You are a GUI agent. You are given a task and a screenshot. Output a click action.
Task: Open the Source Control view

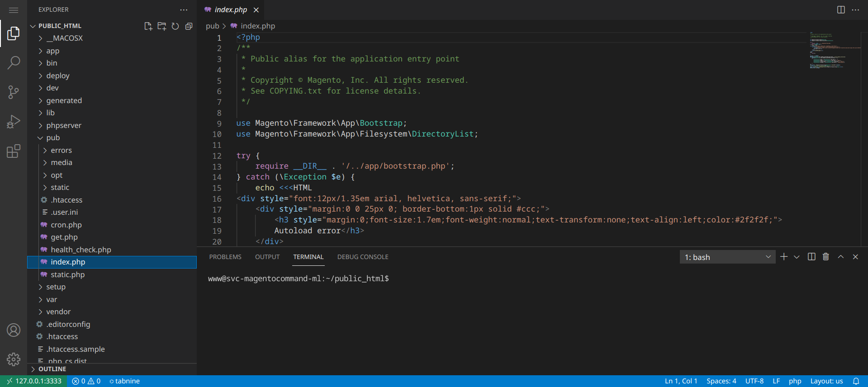[14, 92]
